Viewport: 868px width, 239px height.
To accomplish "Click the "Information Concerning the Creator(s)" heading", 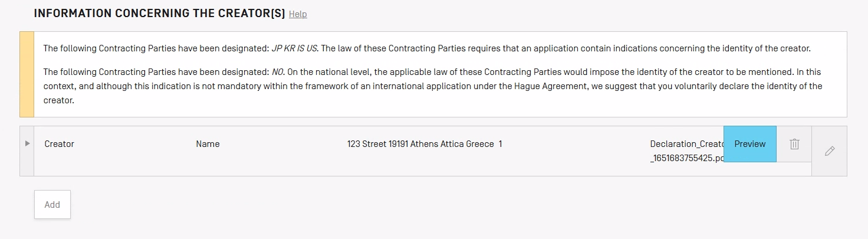I will [159, 13].
